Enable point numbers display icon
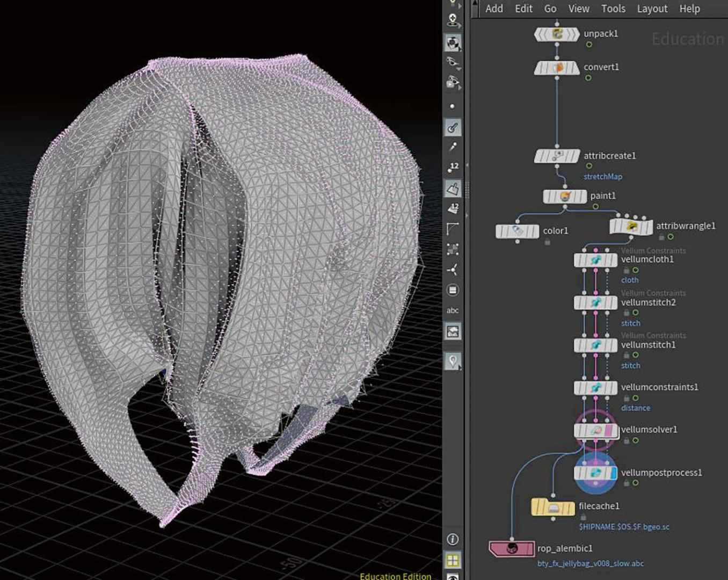Image resolution: width=728 pixels, height=580 pixels. click(x=453, y=167)
